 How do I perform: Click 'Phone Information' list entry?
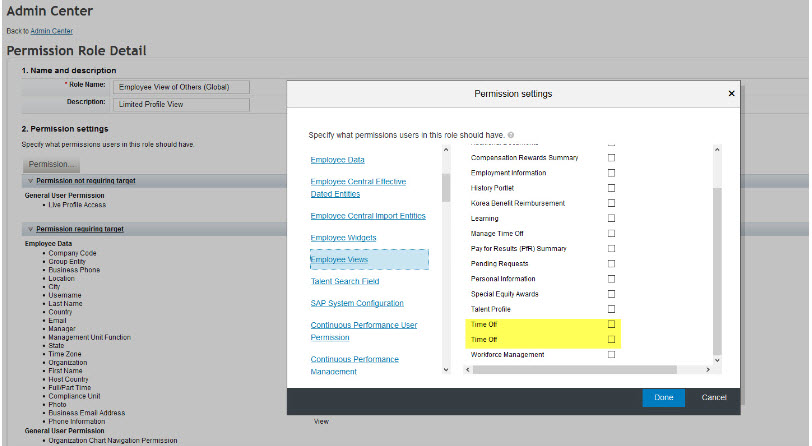tap(77, 422)
